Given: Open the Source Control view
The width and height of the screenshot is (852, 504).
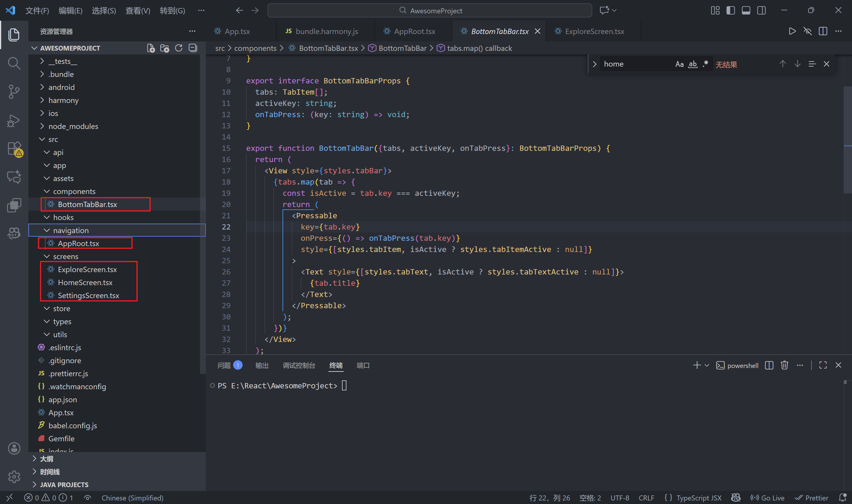Looking at the screenshot, I should (14, 92).
